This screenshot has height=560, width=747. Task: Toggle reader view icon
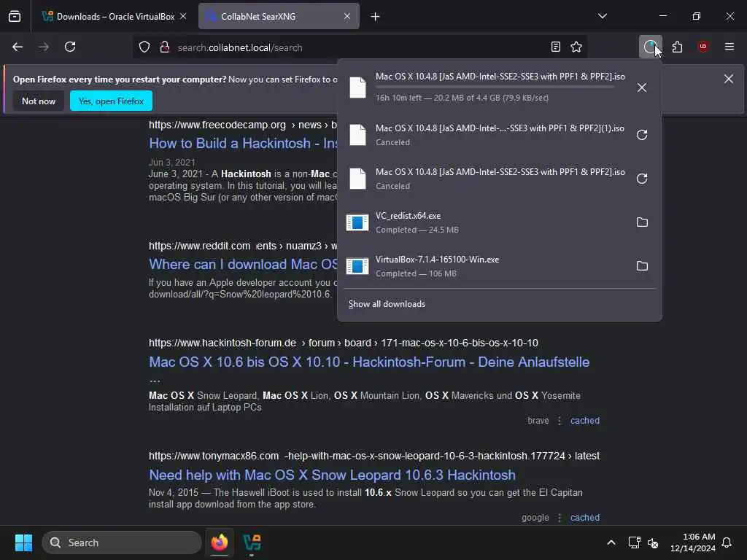[x=555, y=47]
